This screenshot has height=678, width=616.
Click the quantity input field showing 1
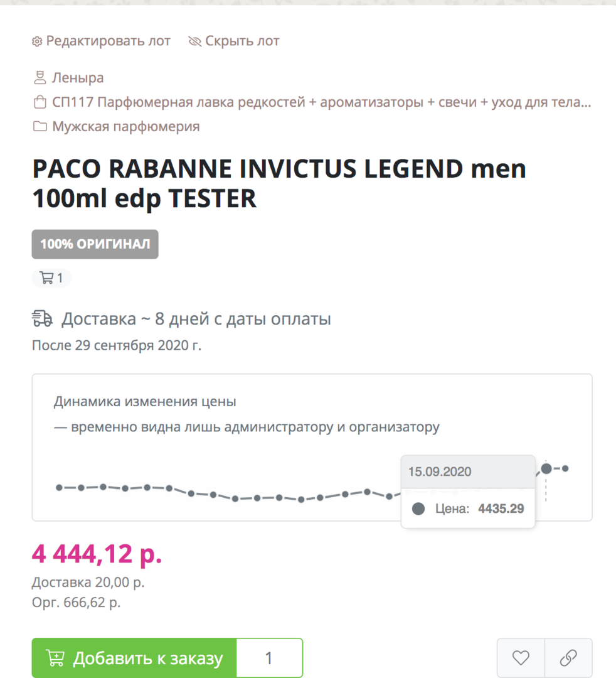pos(269,658)
